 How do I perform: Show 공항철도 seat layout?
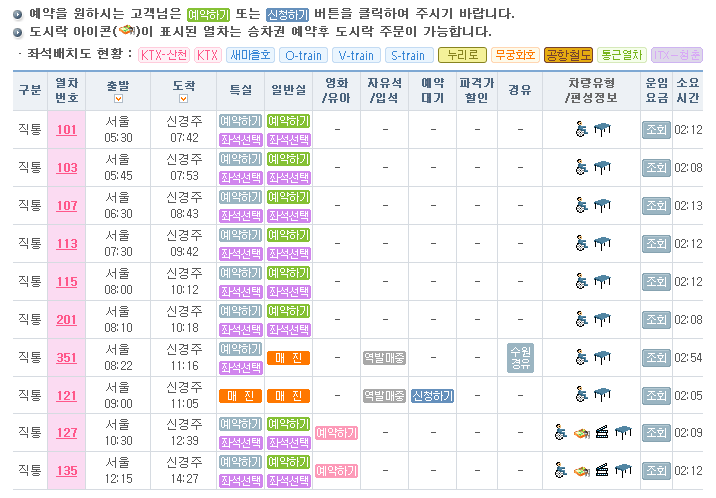[x=569, y=55]
